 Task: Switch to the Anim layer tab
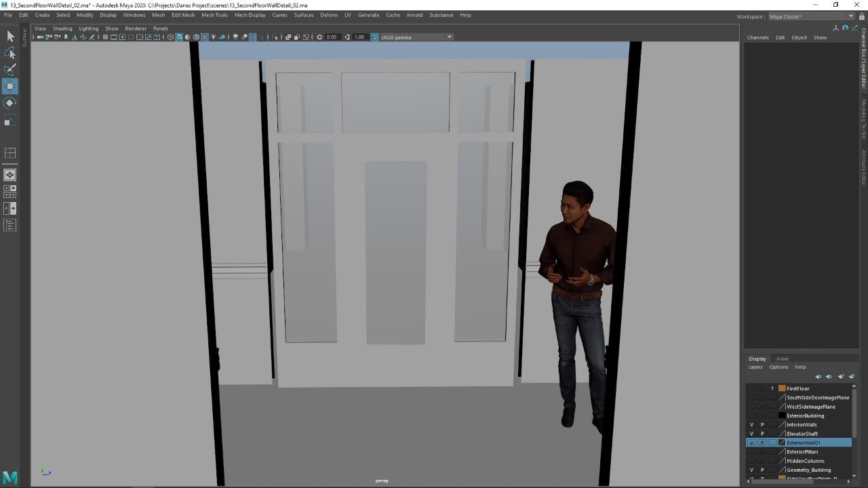click(782, 359)
